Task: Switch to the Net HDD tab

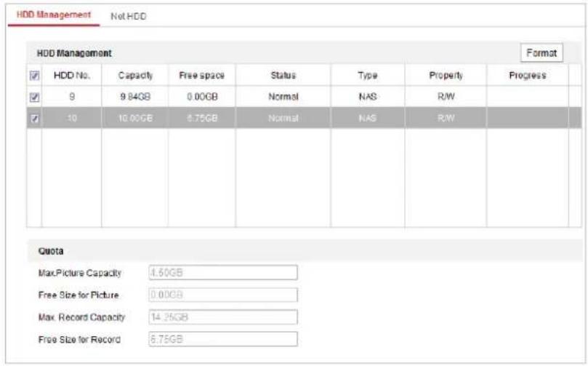Action: pos(128,16)
